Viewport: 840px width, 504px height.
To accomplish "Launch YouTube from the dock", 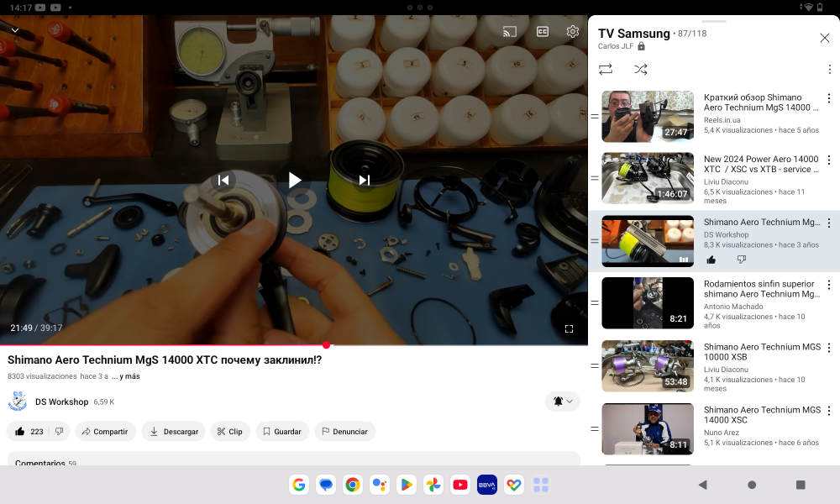I will (x=459, y=485).
